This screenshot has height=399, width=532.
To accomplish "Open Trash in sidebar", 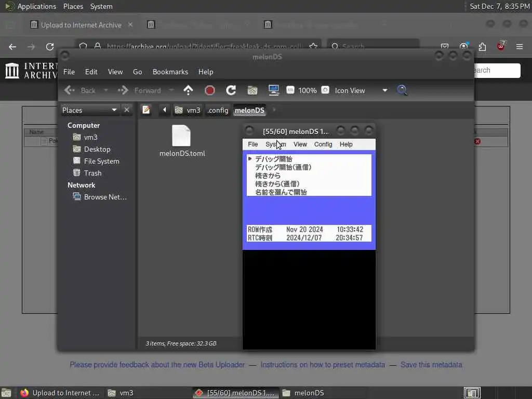I will click(92, 173).
